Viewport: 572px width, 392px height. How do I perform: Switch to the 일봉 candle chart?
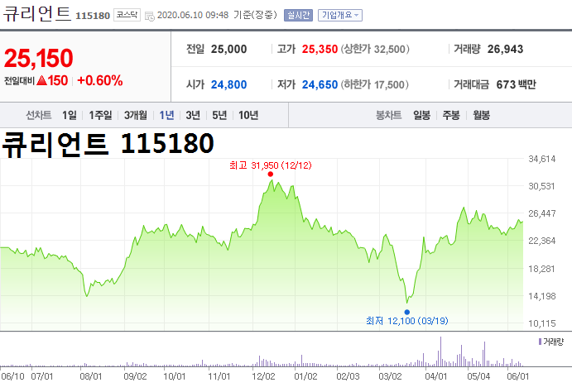coord(421,116)
